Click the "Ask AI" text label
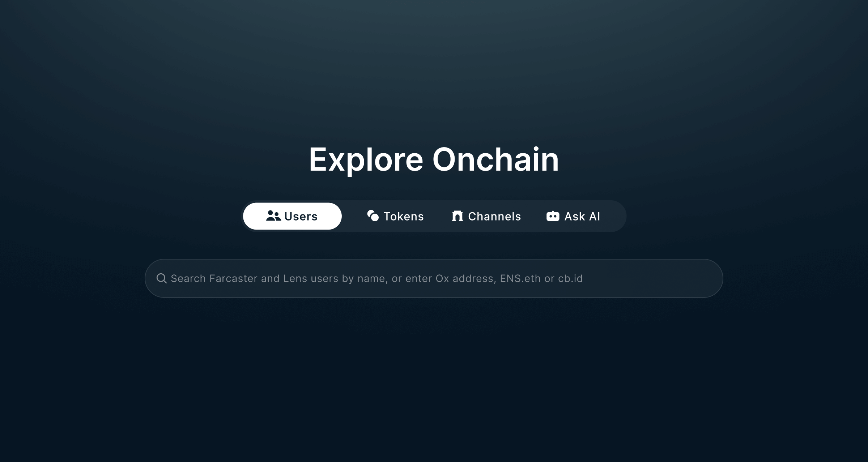 (x=582, y=216)
